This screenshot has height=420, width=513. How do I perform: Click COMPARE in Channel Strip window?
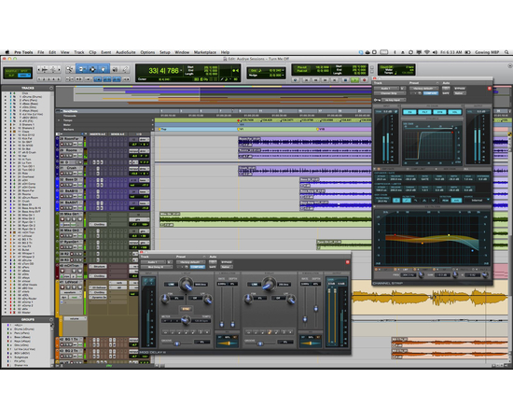pos(431,93)
